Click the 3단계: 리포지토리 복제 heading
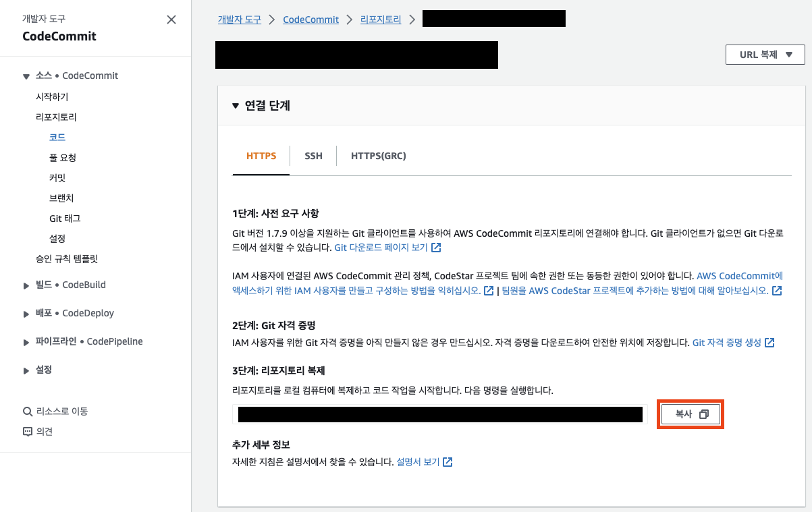Image resolution: width=812 pixels, height=512 pixels. tap(279, 371)
